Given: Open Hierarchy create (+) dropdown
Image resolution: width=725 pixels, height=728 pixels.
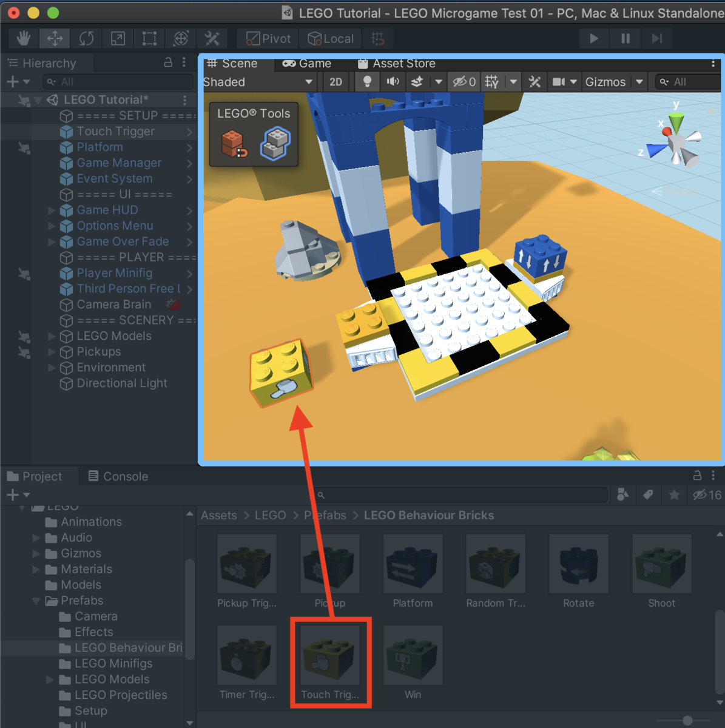Looking at the screenshot, I should (18, 81).
